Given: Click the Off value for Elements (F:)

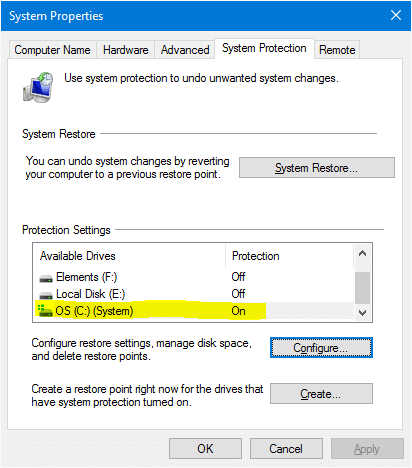Looking at the screenshot, I should pyautogui.click(x=238, y=277).
